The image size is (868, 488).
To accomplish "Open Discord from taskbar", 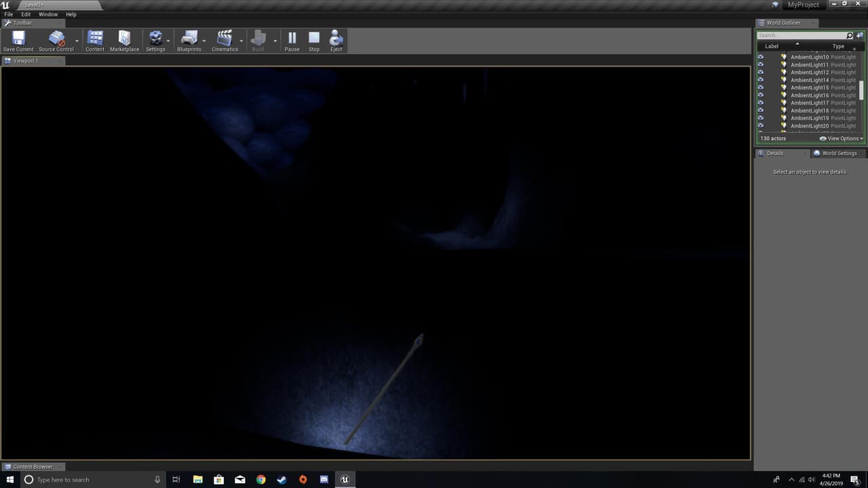I will pos(324,480).
